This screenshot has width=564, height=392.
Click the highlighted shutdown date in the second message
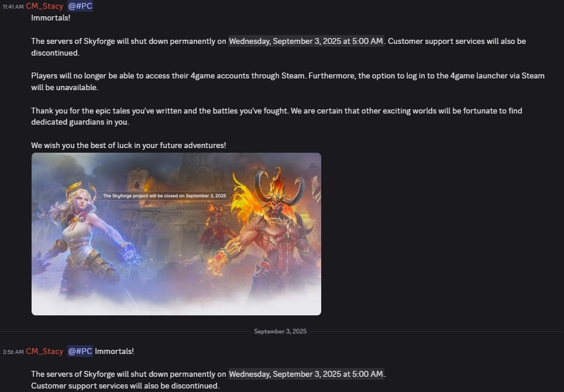point(306,374)
